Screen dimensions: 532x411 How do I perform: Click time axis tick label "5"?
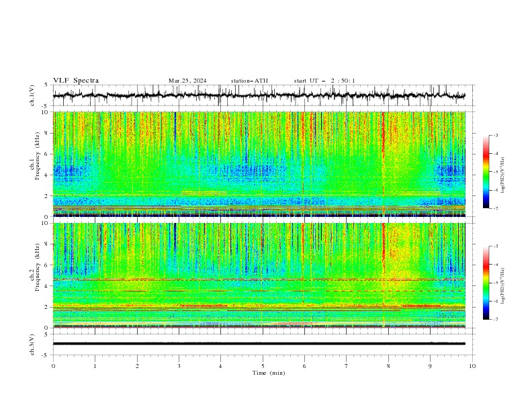(x=263, y=366)
